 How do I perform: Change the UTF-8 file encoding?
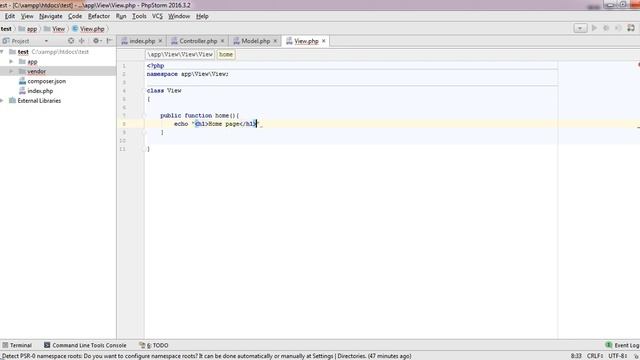click(618, 356)
